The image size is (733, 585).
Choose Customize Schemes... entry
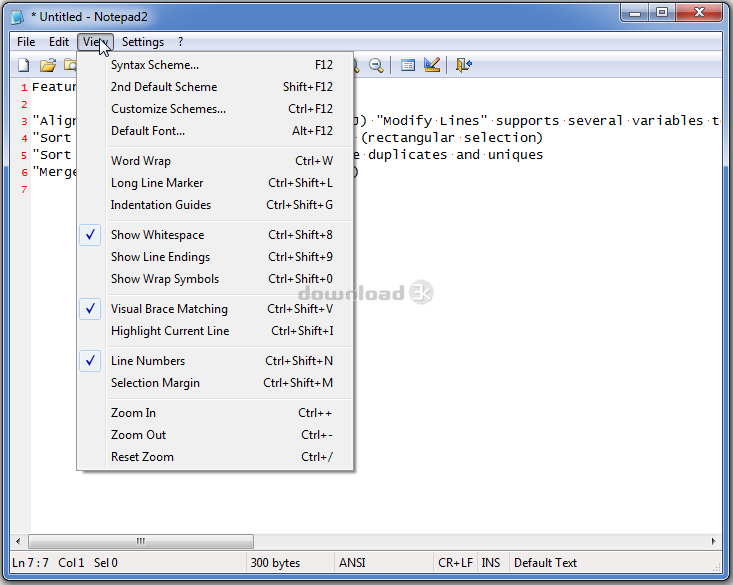coord(216,108)
